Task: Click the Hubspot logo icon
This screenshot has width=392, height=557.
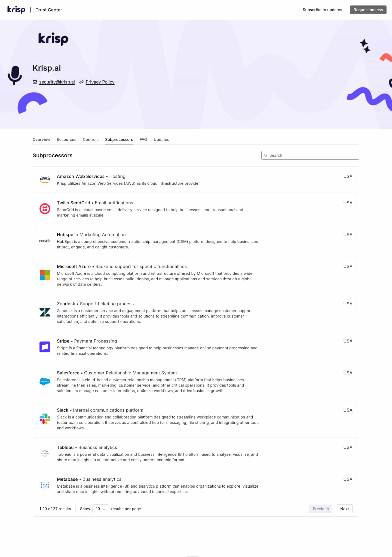Action: [45, 241]
